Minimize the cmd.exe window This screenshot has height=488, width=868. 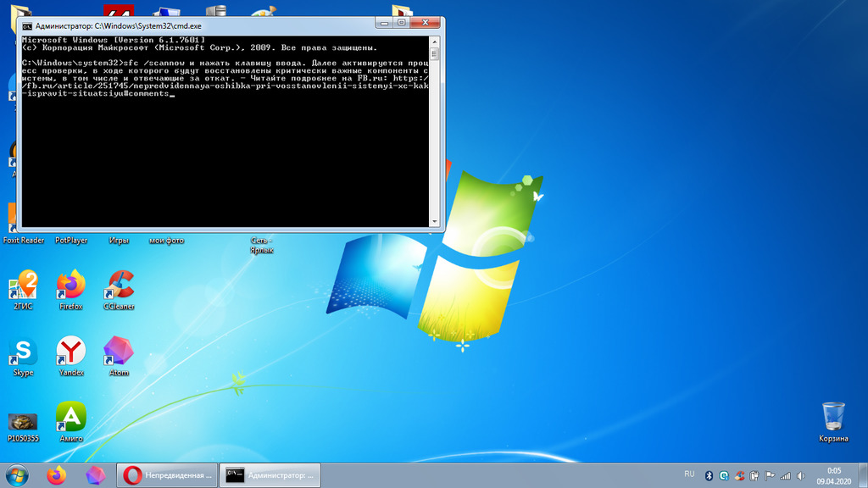coord(383,23)
